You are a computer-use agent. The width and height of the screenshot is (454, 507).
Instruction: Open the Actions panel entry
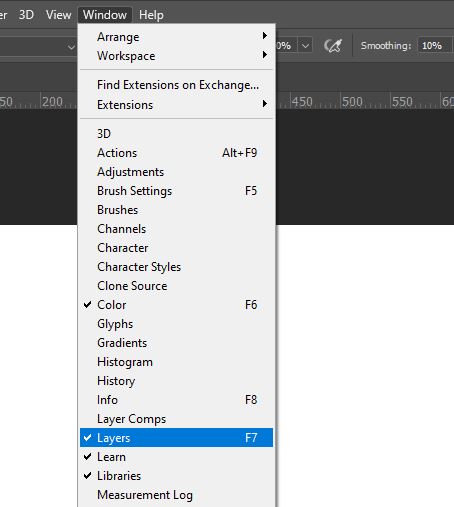(x=176, y=153)
